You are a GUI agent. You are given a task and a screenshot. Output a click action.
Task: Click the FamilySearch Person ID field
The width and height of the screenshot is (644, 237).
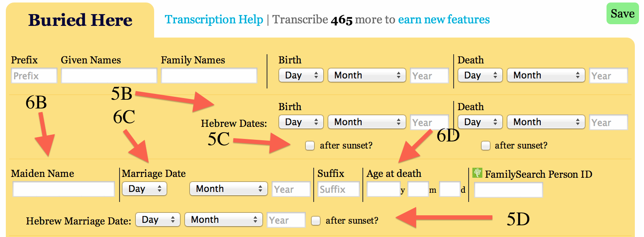coord(508,190)
